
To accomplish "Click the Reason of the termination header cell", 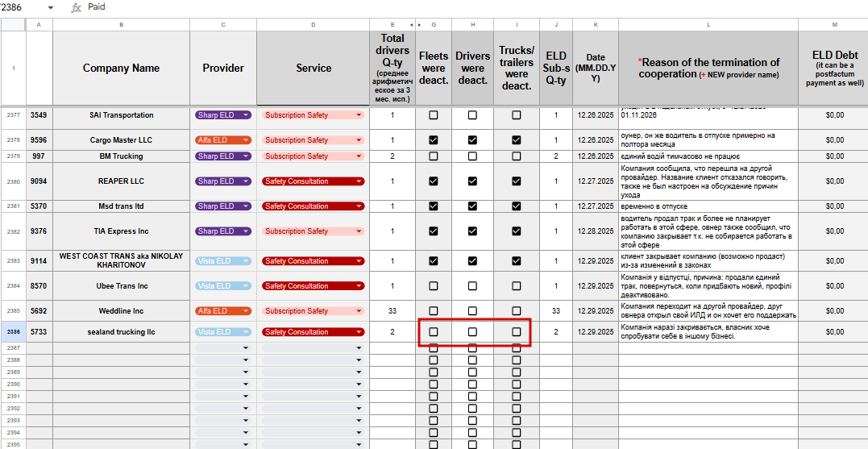I will 708,68.
